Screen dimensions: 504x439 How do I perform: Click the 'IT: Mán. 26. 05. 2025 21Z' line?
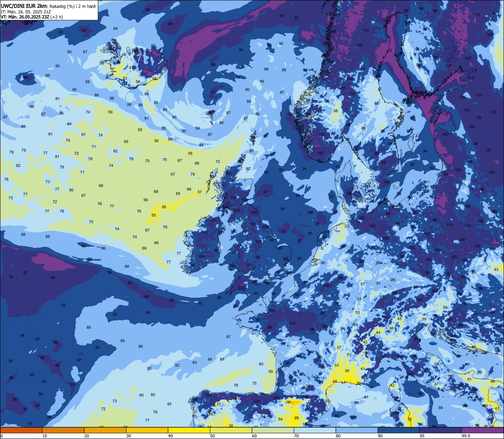(x=27, y=12)
